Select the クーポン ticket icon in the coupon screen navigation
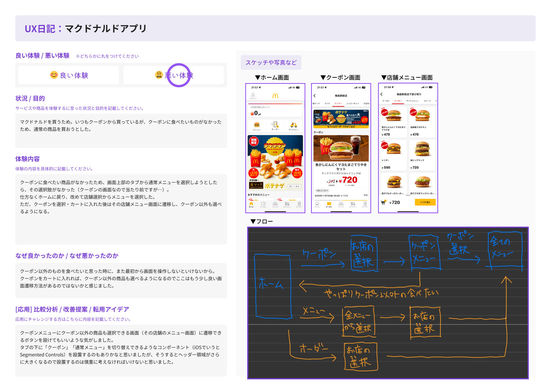This screenshot has height=392, width=551. point(329,204)
